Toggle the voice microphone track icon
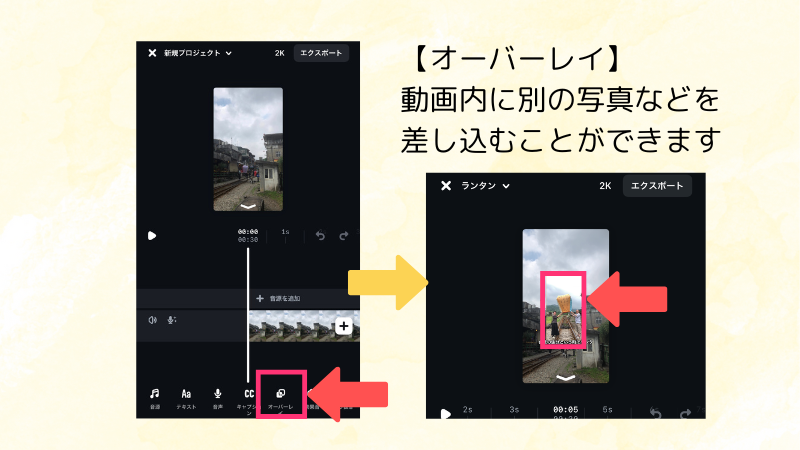The height and width of the screenshot is (450, 800). coord(172,320)
